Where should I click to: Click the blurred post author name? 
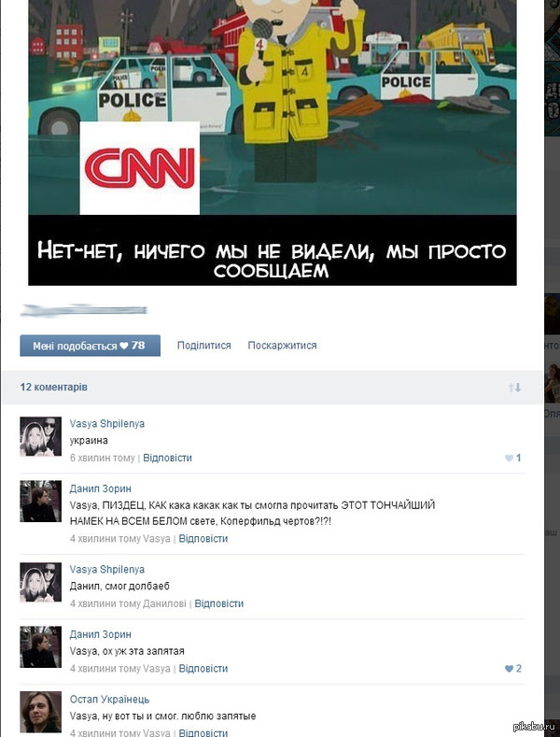(x=84, y=310)
